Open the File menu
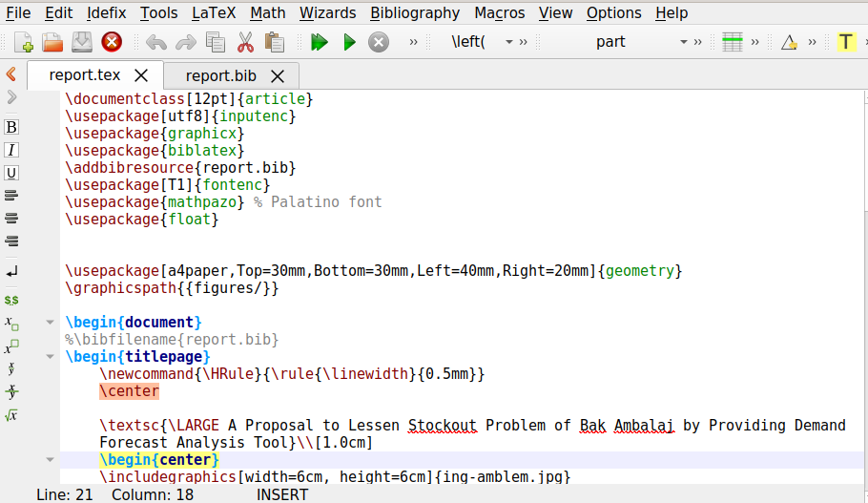 (x=18, y=12)
